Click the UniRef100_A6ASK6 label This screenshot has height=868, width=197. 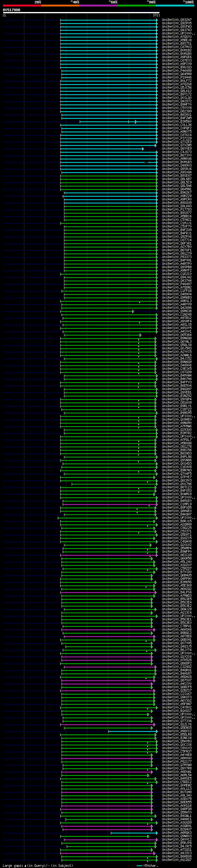[177, 630]
